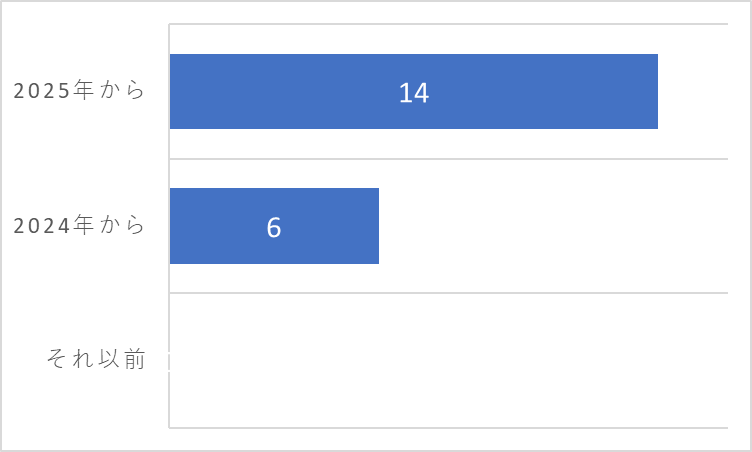Select the 2025年から axis label
This screenshot has height=452, width=752.
tap(79, 90)
